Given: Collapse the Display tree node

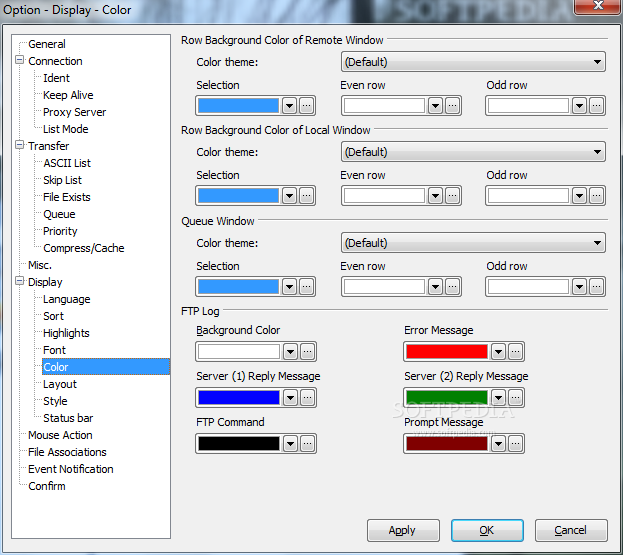Looking at the screenshot, I should coord(19,281).
